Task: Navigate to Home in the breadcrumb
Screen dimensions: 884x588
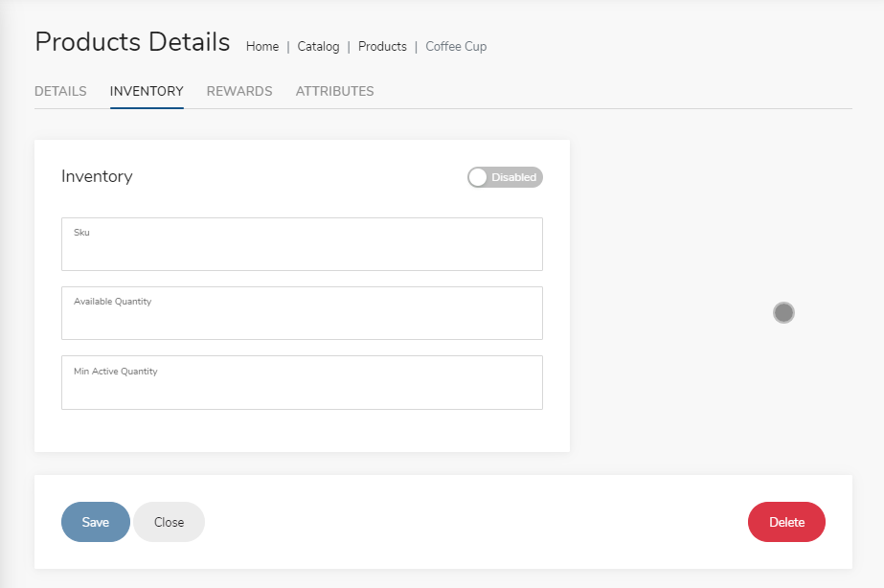Action: [x=262, y=46]
